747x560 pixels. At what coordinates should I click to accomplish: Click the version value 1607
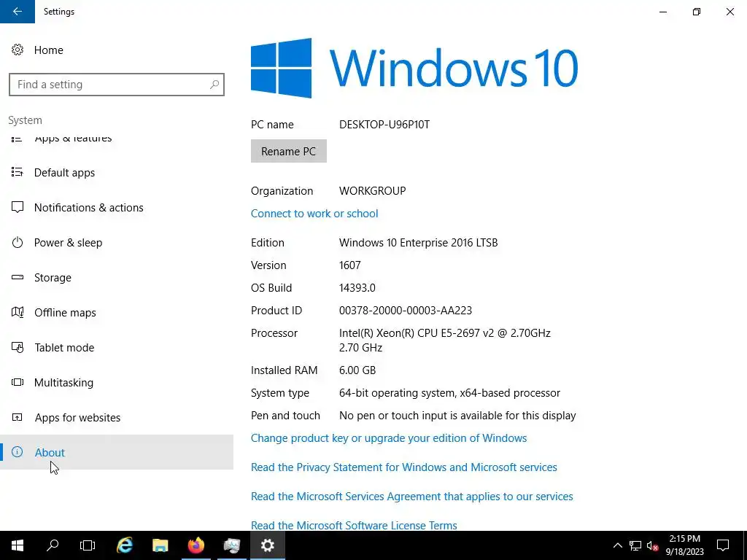point(349,265)
